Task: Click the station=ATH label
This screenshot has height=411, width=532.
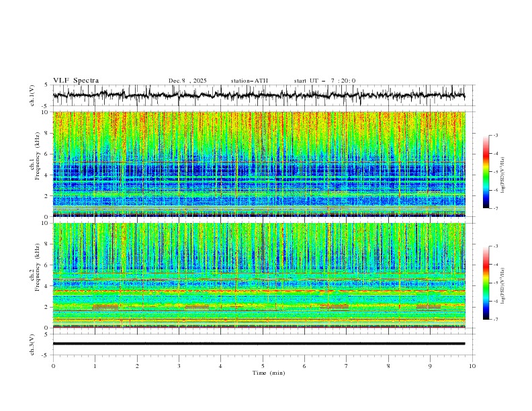Action: [249, 81]
